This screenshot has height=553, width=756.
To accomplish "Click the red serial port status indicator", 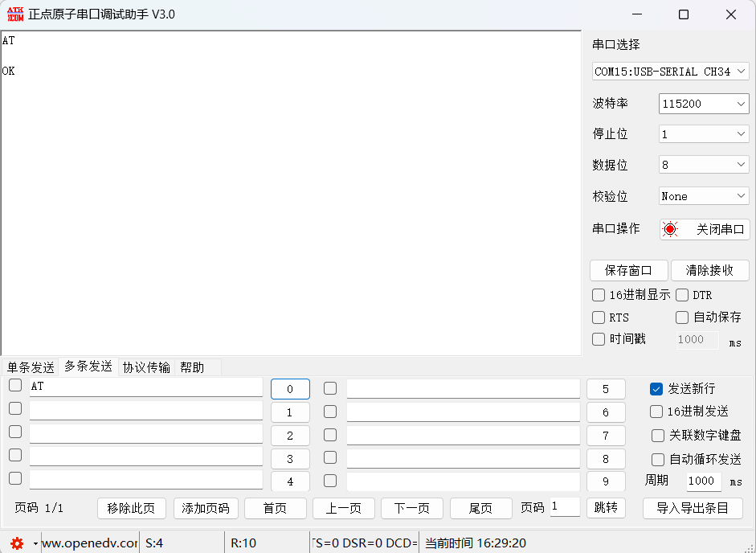I will tap(670, 229).
